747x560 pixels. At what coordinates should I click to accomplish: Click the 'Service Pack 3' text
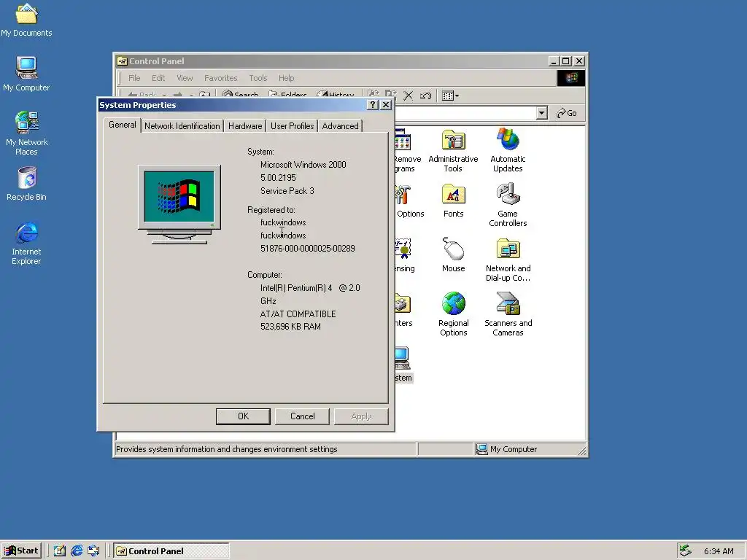pyautogui.click(x=287, y=191)
